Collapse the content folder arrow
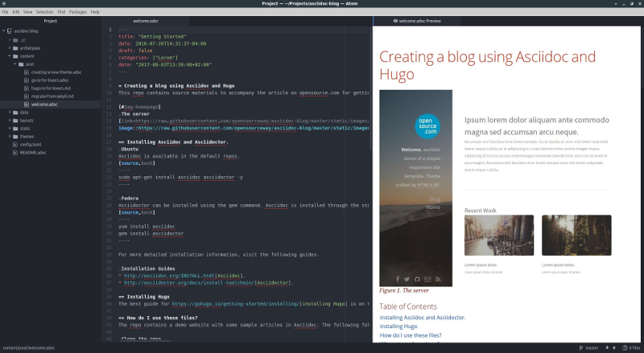The width and height of the screenshot is (644, 353). point(10,55)
